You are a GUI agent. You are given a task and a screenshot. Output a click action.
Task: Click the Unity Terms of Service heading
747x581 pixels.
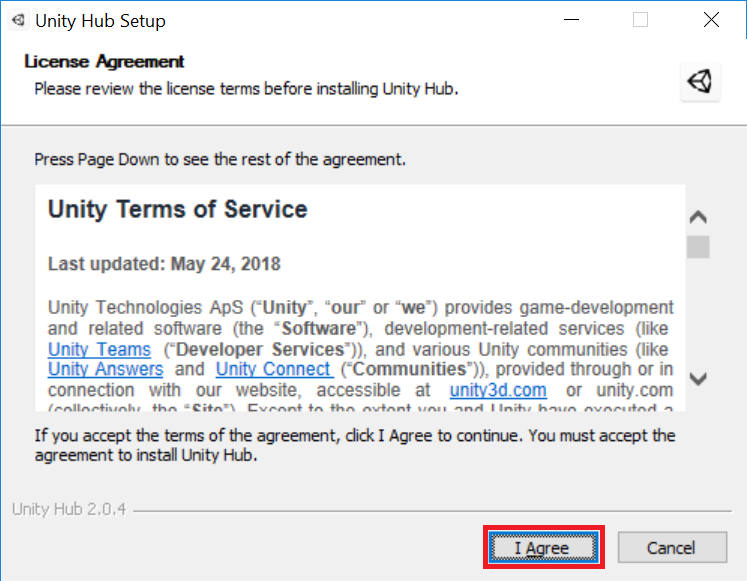point(178,210)
